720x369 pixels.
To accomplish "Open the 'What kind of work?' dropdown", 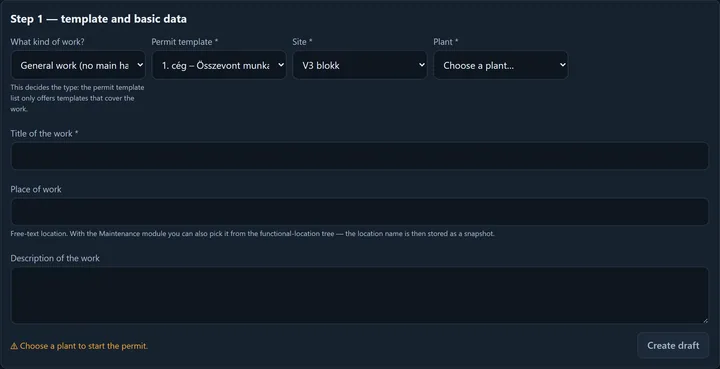I will point(78,65).
